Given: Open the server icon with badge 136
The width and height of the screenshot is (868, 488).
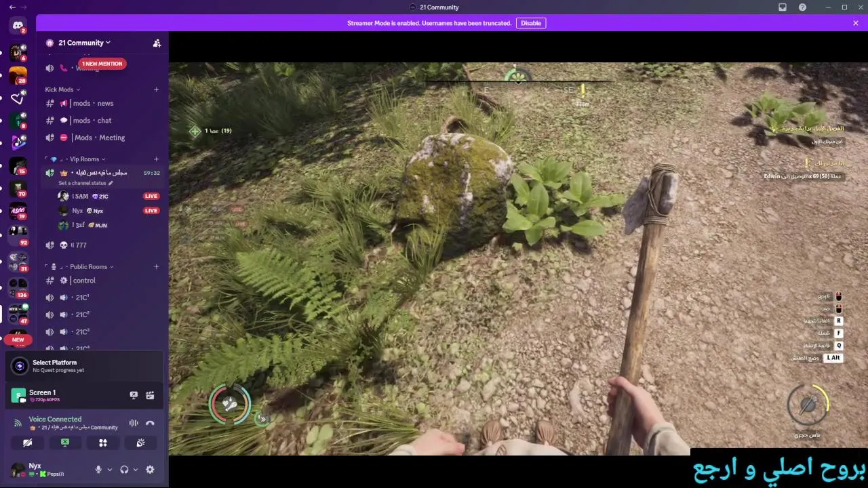Looking at the screenshot, I should point(18,287).
